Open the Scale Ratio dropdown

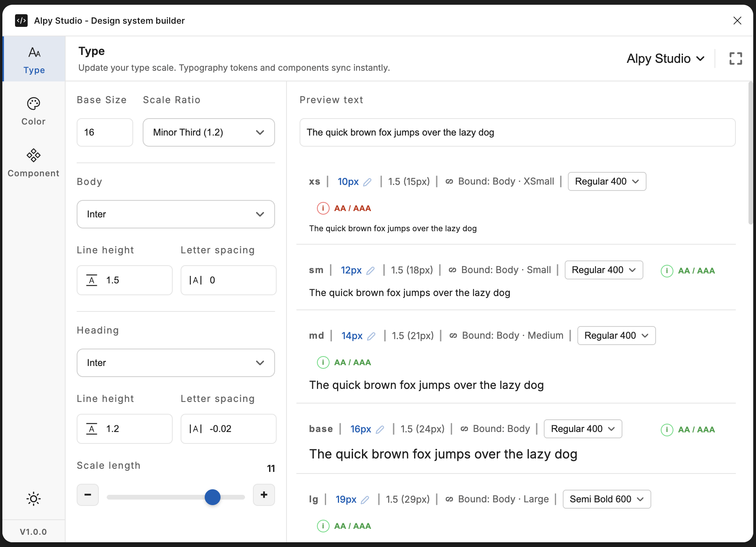[209, 132]
